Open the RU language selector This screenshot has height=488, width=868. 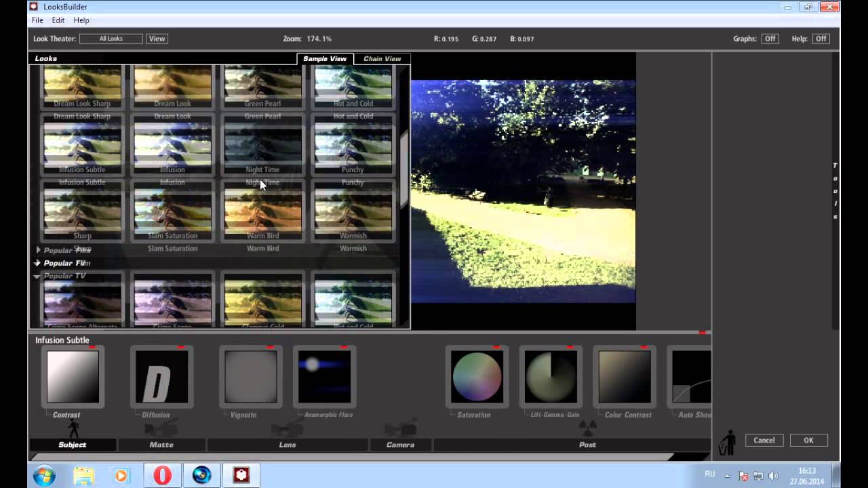coord(709,474)
